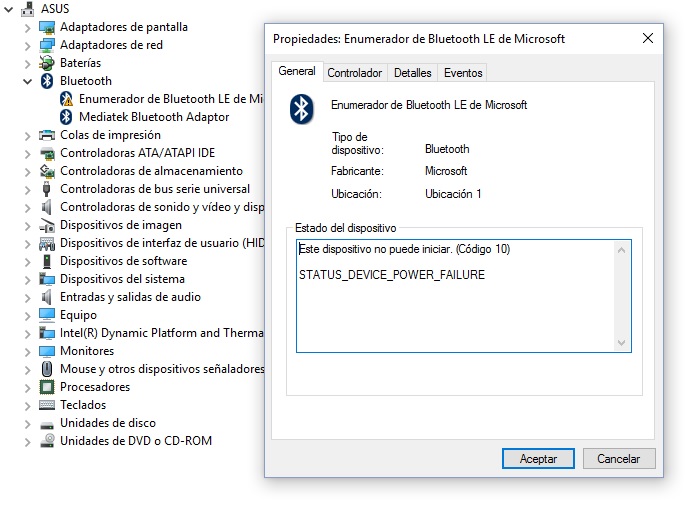
Task: Click down arrow of device status scrollbar
Action: pos(621,342)
